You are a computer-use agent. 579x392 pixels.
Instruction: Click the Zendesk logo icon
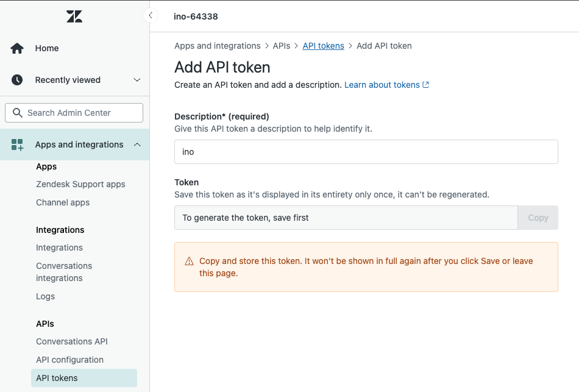74,16
